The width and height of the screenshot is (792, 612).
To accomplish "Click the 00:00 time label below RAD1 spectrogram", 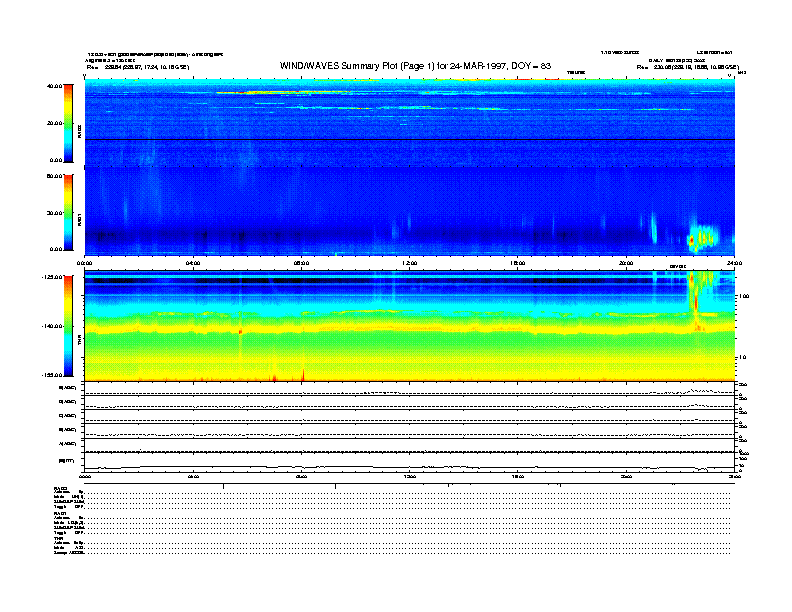I will coord(84,263).
